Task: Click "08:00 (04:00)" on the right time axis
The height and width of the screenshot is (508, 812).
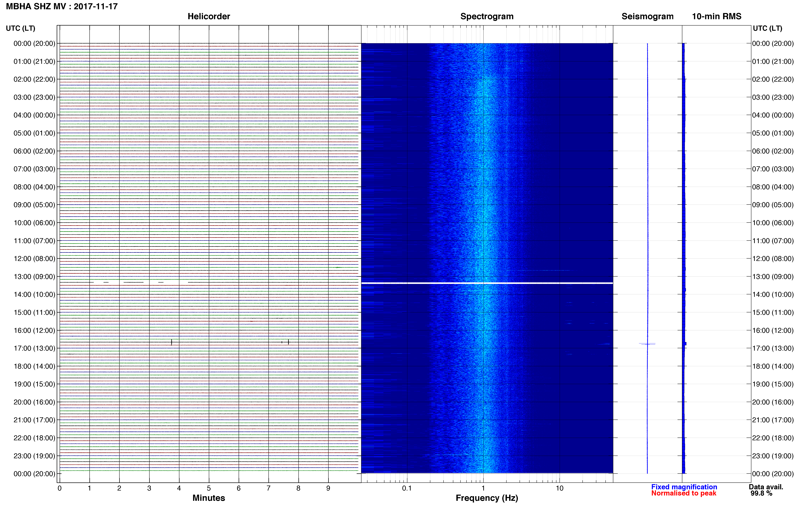Action: click(x=773, y=187)
